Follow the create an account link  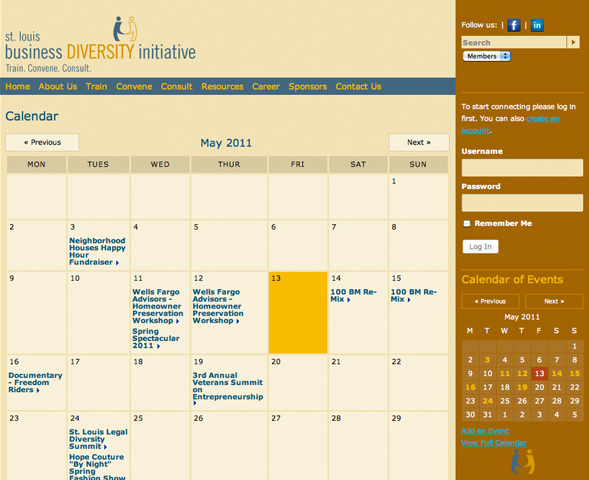[x=510, y=124]
